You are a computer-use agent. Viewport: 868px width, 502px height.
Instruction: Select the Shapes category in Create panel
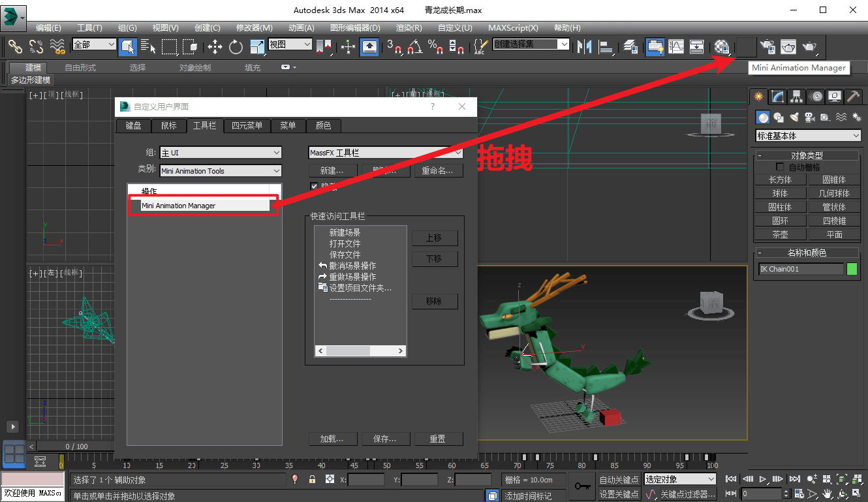[x=779, y=118]
